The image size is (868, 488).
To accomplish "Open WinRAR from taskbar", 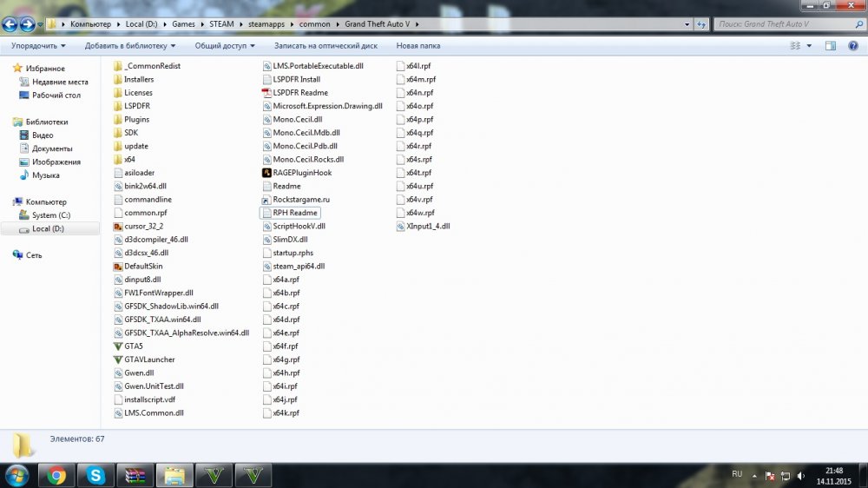I will [135, 475].
